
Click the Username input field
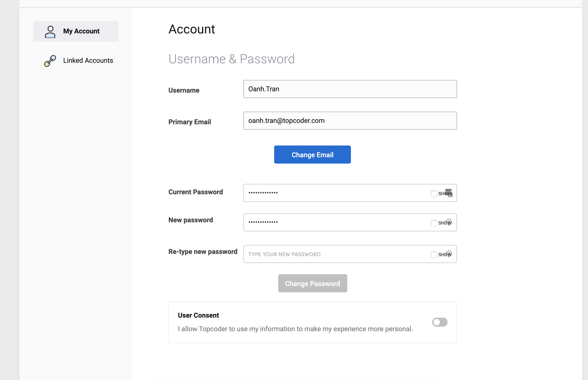[350, 89]
